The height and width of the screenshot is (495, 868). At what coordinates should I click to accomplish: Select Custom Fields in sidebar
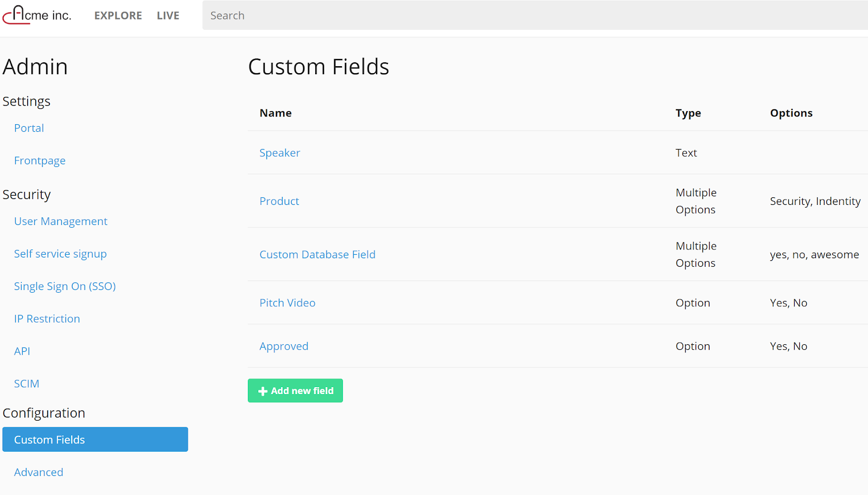click(x=95, y=440)
